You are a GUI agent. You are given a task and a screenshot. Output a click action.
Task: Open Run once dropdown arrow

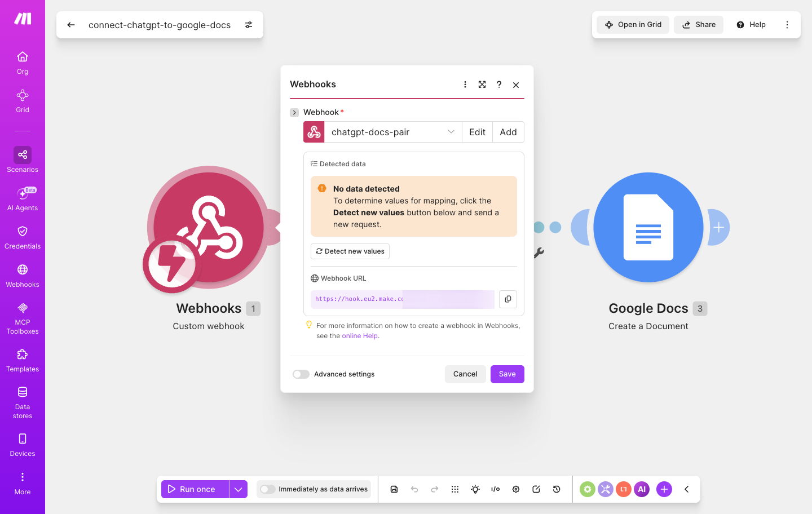[x=239, y=489]
